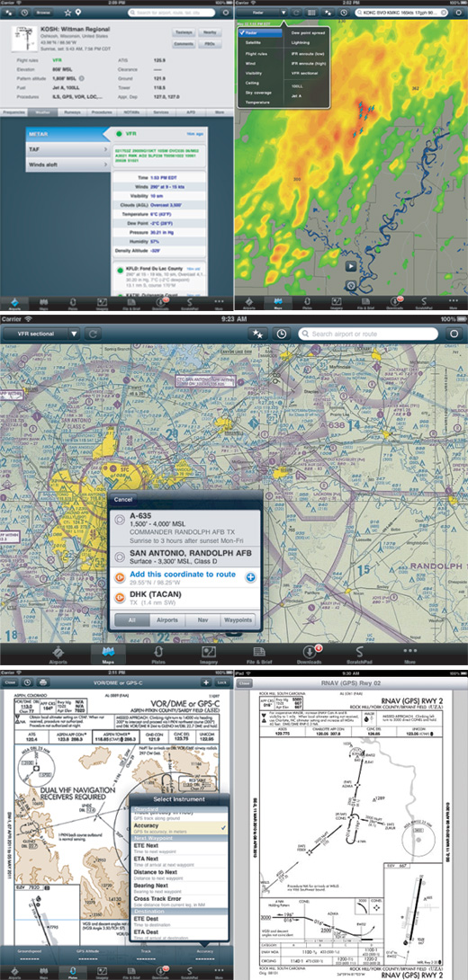Tap info icon beside Pattern altitude
Screen dimensions: 468x980
click(82, 78)
